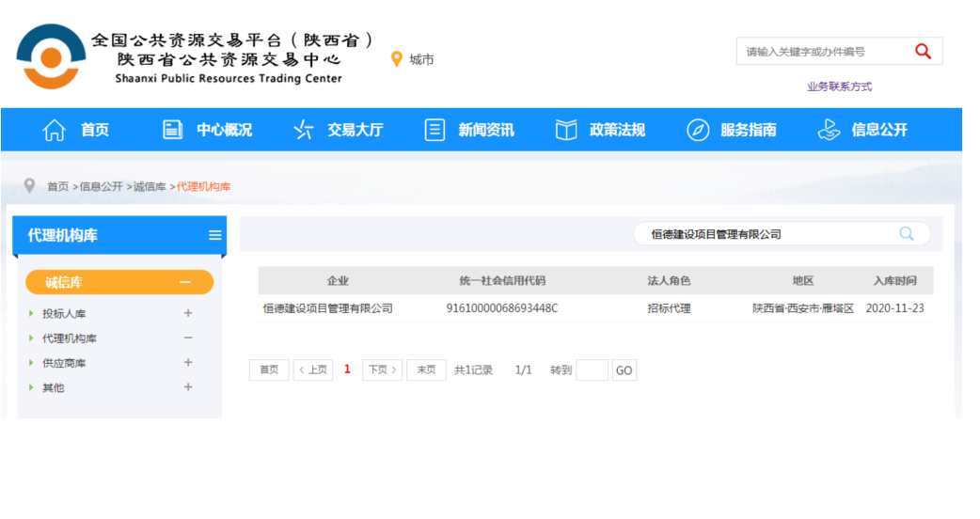Viewport: 980px width, 519px height.
Task: Open 中心概况 in the main navigation
Action: pyautogui.click(x=225, y=130)
